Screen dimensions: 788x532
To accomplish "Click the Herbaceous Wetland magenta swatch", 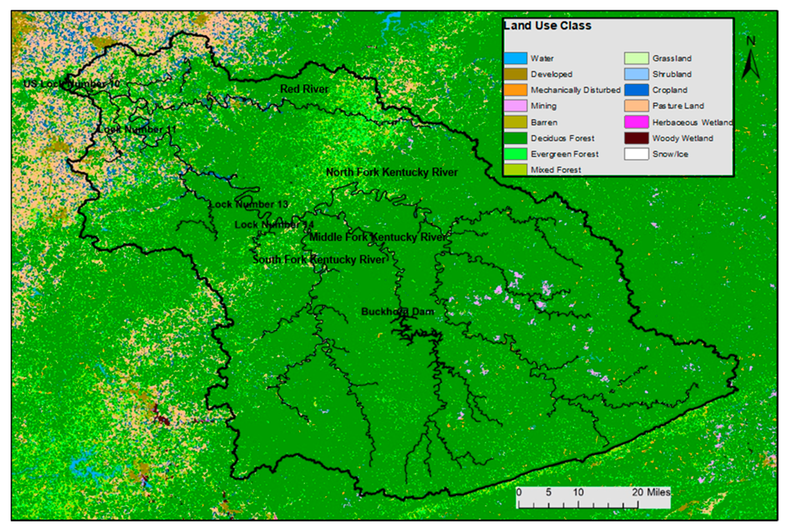I will (636, 122).
